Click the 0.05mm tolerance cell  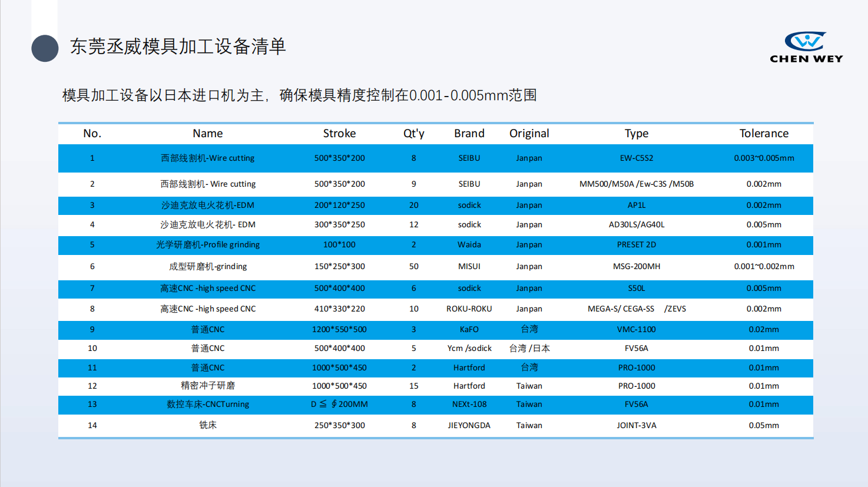(764, 426)
